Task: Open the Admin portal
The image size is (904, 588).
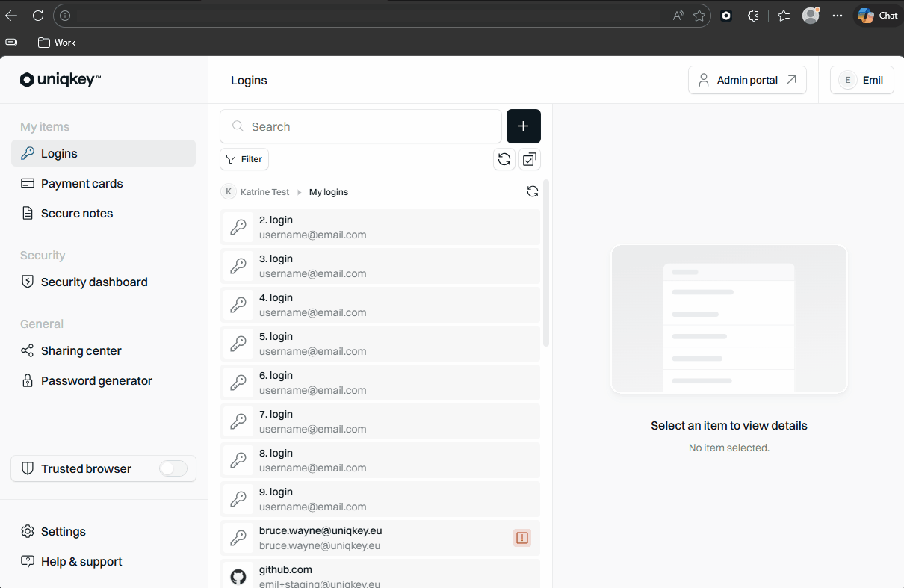Action: coord(747,80)
